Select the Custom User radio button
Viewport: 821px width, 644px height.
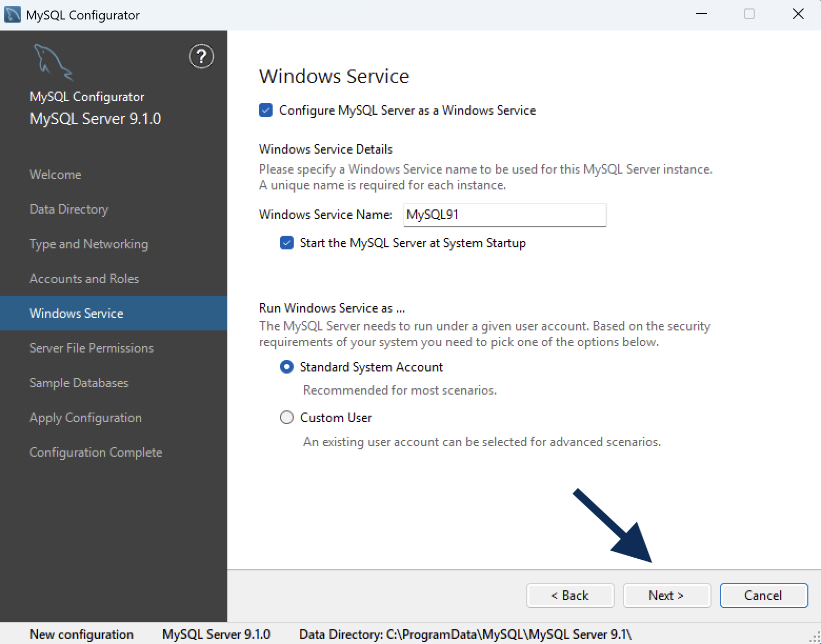point(287,418)
